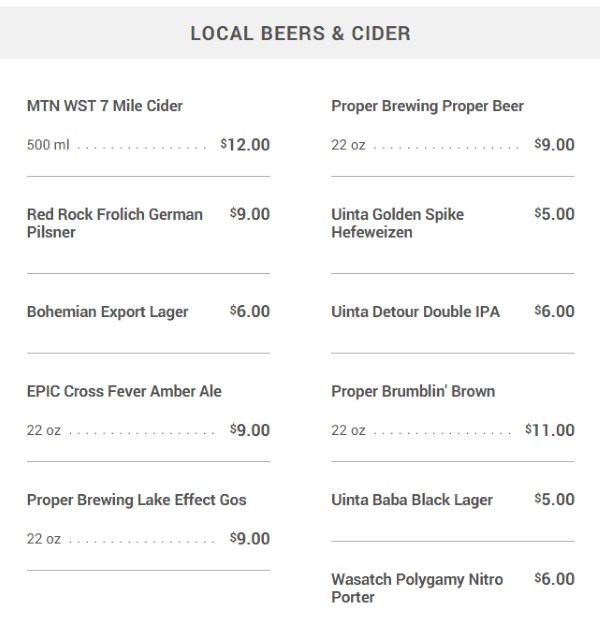Click the $11.00 price under Brumblin' Brown
Viewport: 600px width, 627px height.
[550, 430]
